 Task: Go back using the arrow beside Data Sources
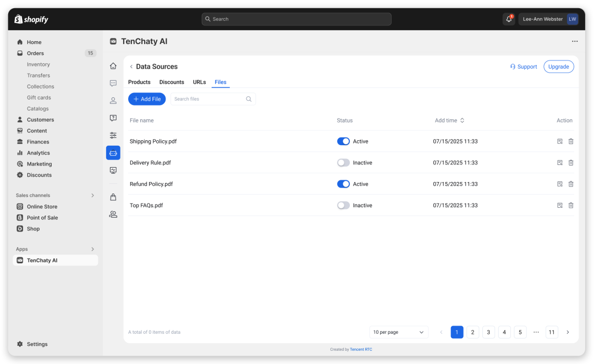(x=131, y=67)
